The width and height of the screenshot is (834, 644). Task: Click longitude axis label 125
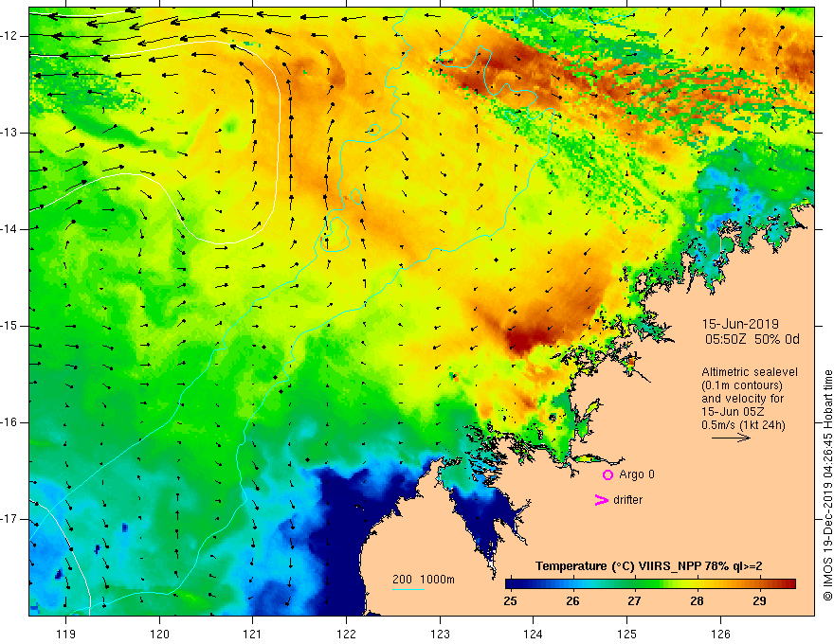(x=627, y=634)
